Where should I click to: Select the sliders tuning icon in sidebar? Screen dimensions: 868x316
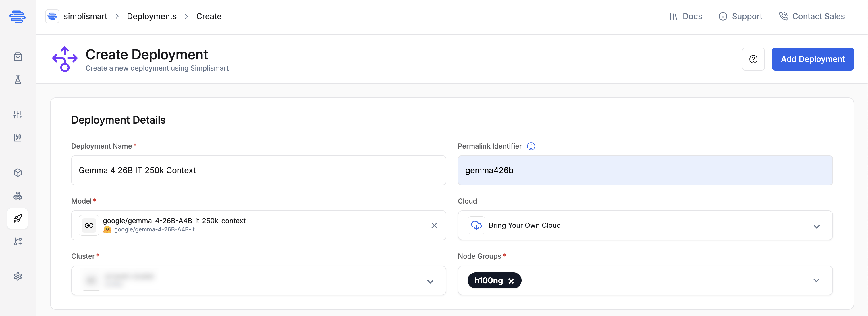tap(18, 115)
